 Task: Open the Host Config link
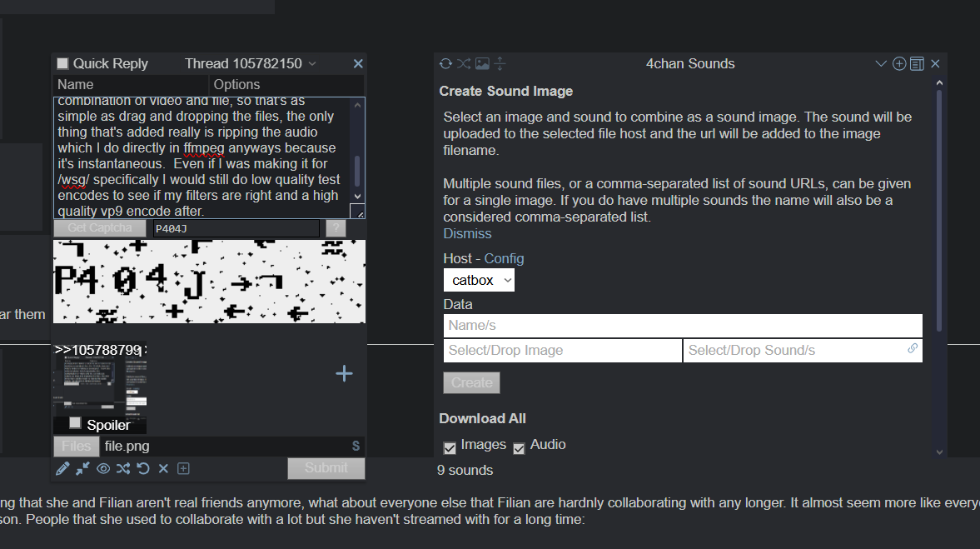[x=504, y=259]
